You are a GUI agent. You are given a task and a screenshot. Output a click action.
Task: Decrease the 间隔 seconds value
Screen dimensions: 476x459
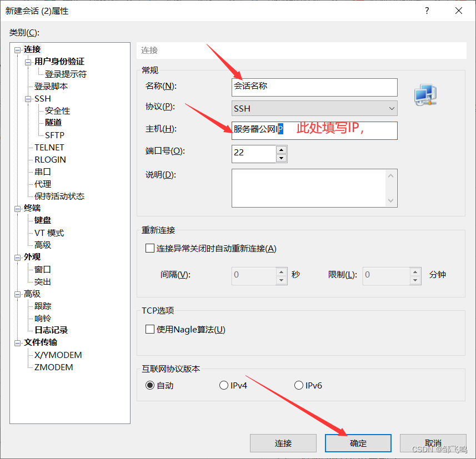(282, 280)
